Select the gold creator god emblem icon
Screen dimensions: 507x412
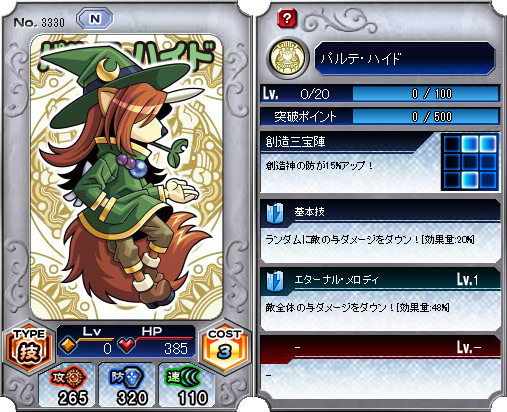point(287,58)
